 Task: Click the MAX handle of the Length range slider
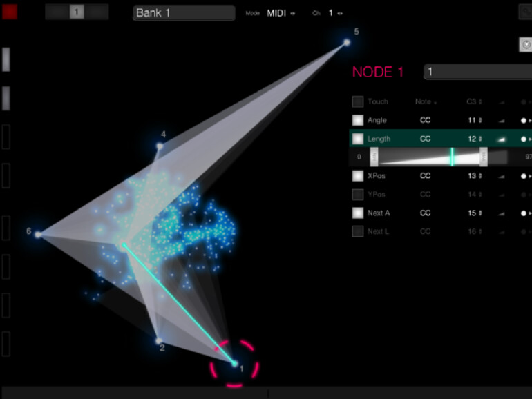[484, 157]
